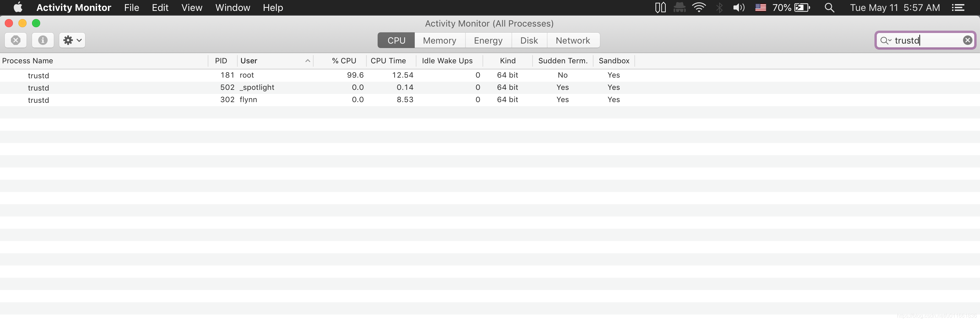Click the book-shaped menu bar icon
The image size is (980, 322).
[x=661, y=7]
